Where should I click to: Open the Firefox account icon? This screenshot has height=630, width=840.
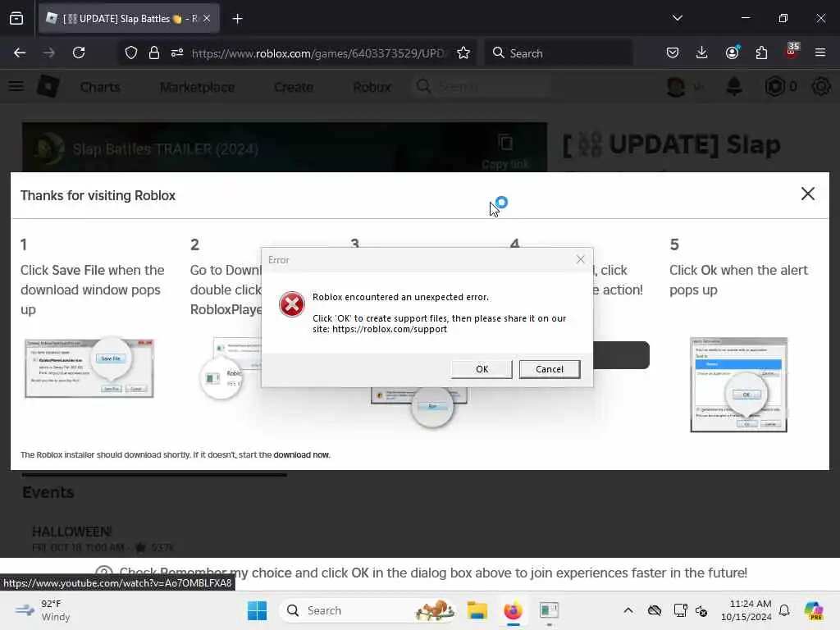(732, 52)
